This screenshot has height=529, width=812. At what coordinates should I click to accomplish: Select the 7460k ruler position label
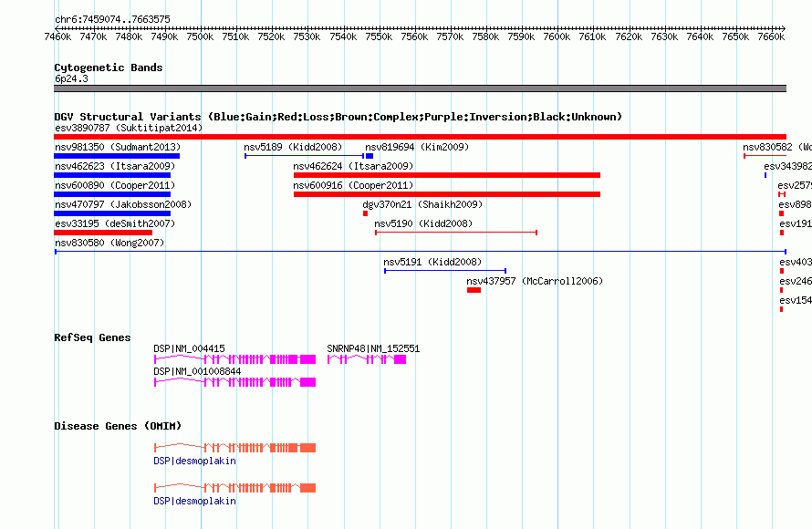coord(57,36)
